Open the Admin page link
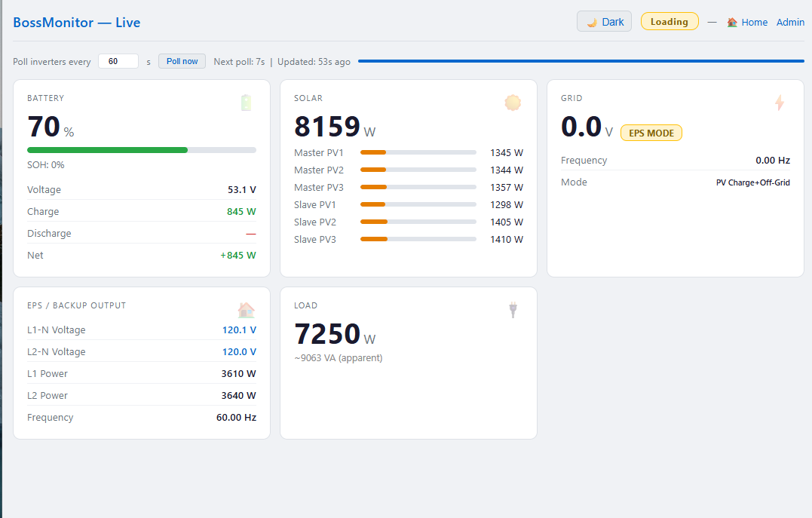 [790, 23]
